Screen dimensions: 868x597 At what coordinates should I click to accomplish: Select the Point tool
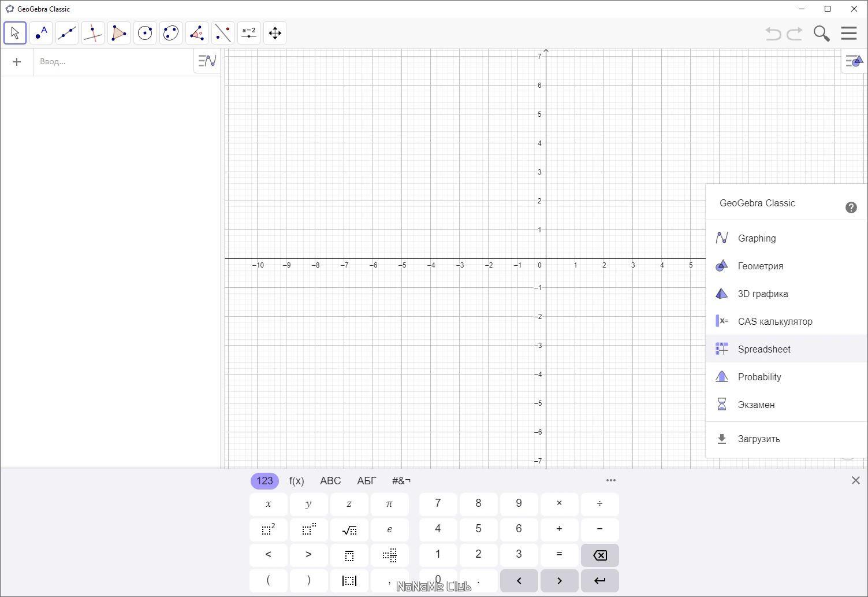point(41,33)
